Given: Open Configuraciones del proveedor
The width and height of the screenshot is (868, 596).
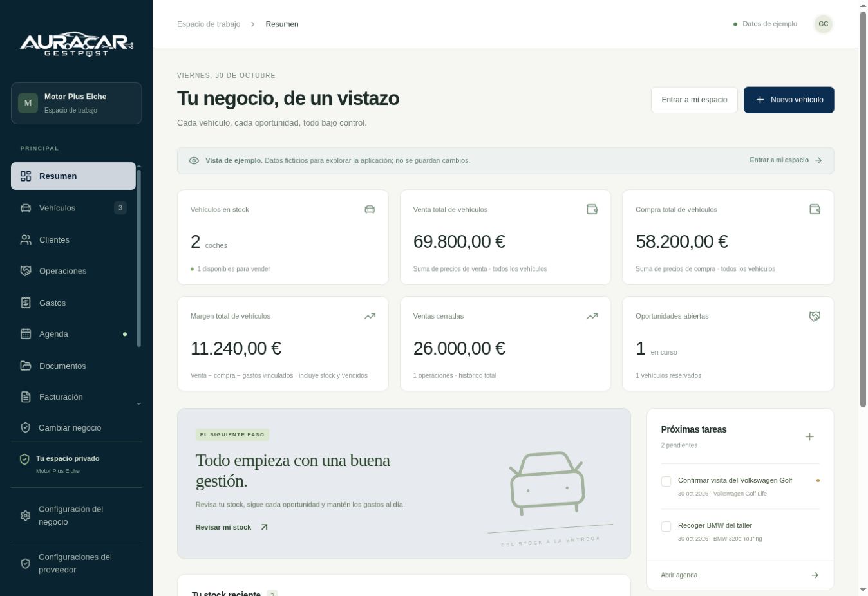Looking at the screenshot, I should (76, 563).
